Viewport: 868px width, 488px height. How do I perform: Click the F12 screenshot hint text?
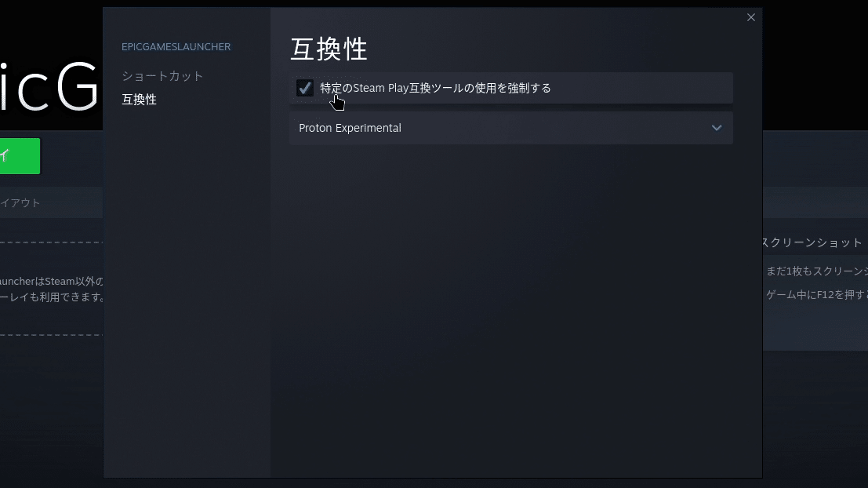tap(817, 295)
